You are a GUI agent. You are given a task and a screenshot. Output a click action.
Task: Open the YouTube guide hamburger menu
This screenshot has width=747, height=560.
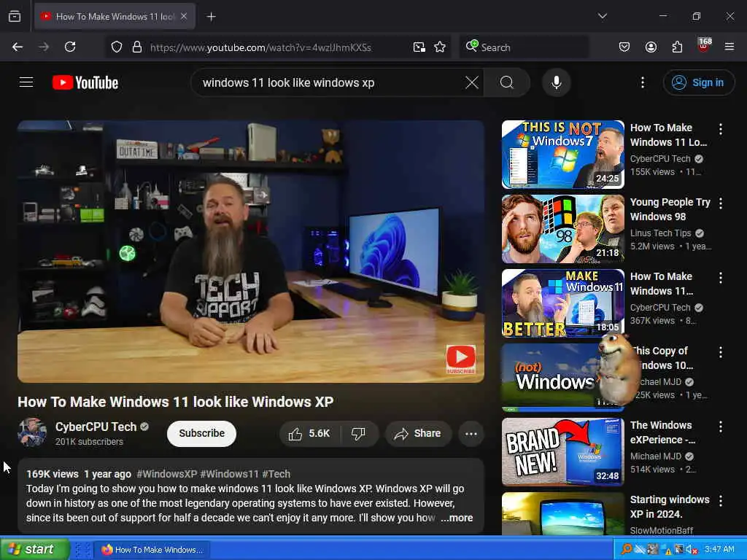[26, 82]
